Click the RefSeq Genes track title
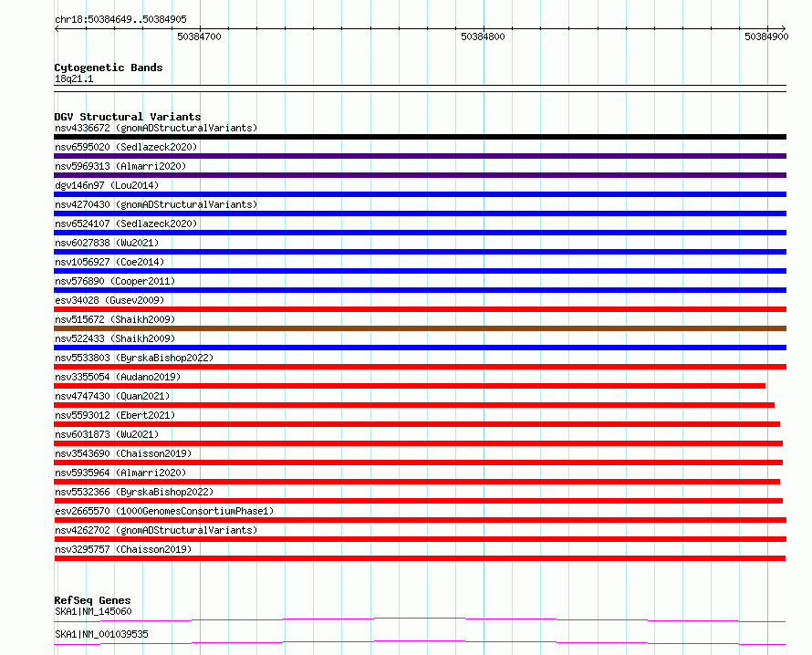Image resolution: width=812 pixels, height=655 pixels. pos(92,600)
